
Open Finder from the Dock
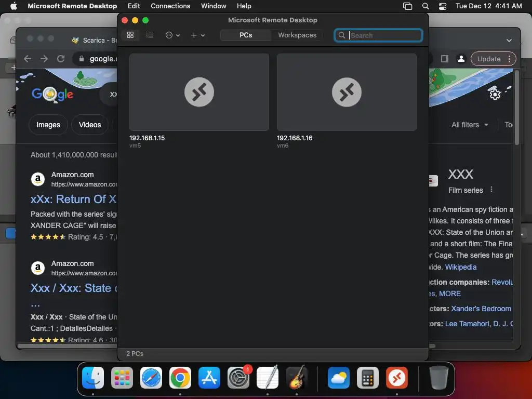point(93,378)
